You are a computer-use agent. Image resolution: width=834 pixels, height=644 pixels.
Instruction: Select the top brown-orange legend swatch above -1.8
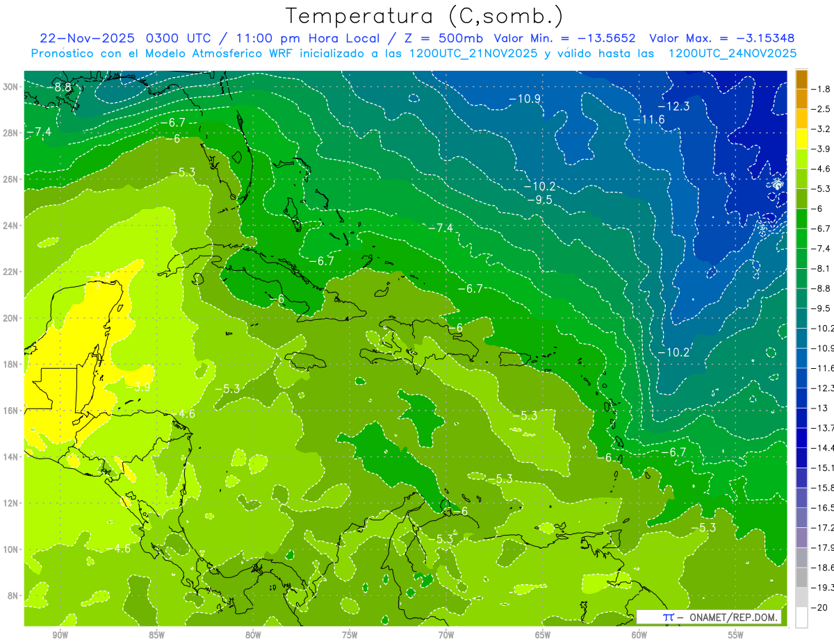tap(801, 80)
